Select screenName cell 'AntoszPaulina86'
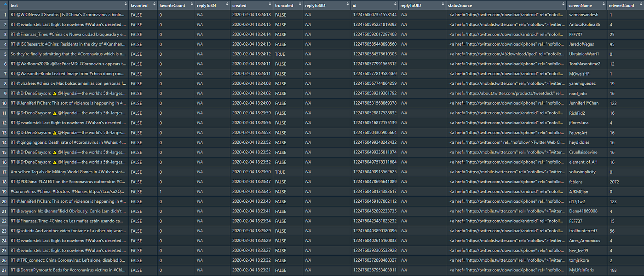 585,24
